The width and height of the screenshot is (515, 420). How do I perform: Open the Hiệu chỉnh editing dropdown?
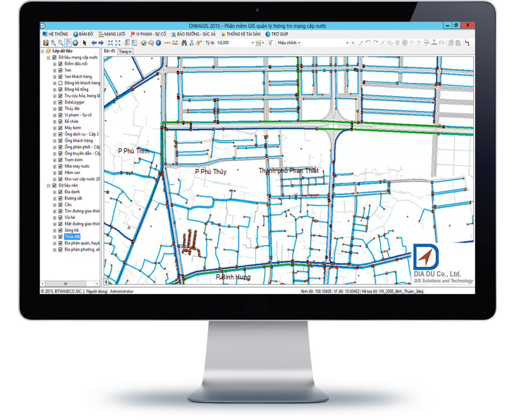point(289,43)
